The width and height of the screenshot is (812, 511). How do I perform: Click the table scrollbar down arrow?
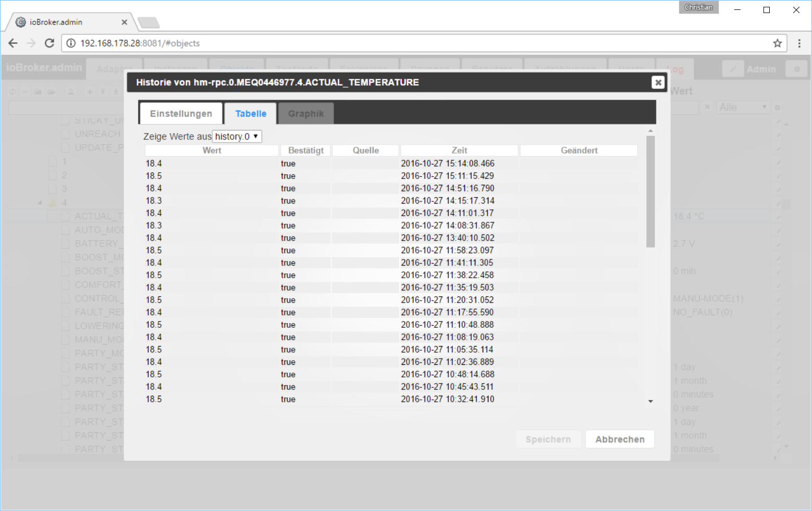click(x=650, y=401)
